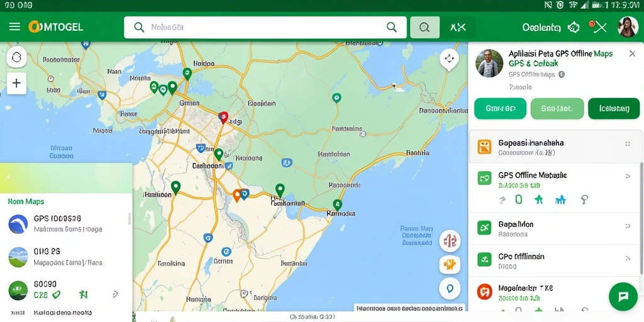Click the XX button next to search
This screenshot has width=644, height=322.
point(458,28)
